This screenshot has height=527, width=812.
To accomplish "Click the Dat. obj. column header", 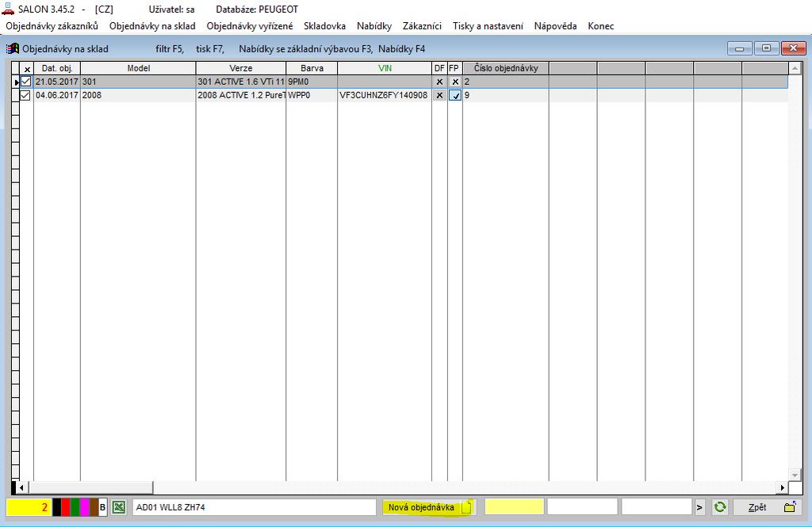I will [57, 68].
